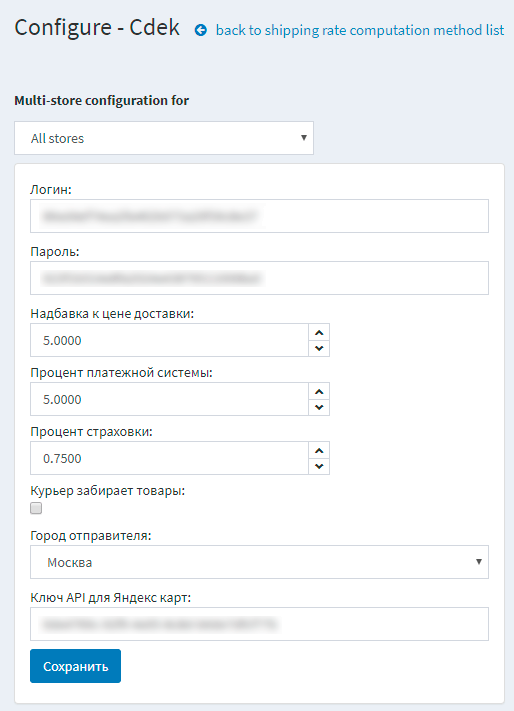
Task: Click the arrow of Москва dropdown
Action: click(479, 562)
